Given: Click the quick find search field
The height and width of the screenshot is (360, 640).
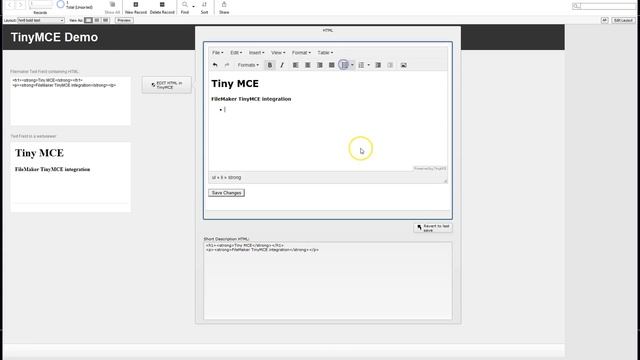Looking at the screenshot, I should (604, 6).
